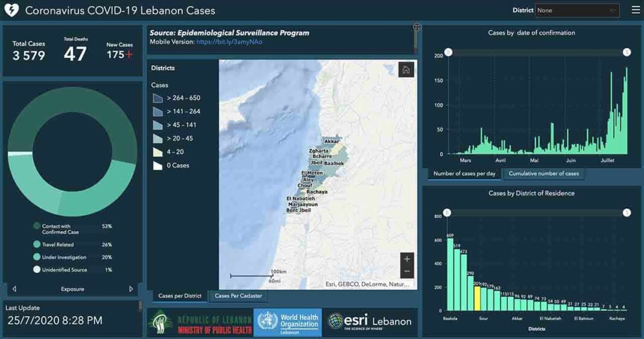
Task: Expand the source panel with corner icon
Action: tap(417, 27)
